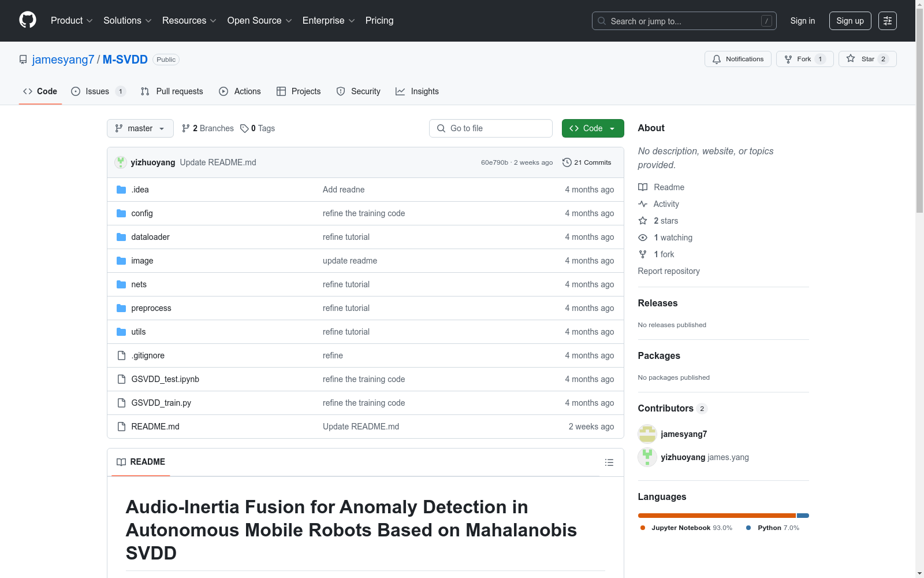Open the nets folder icon

point(121,284)
